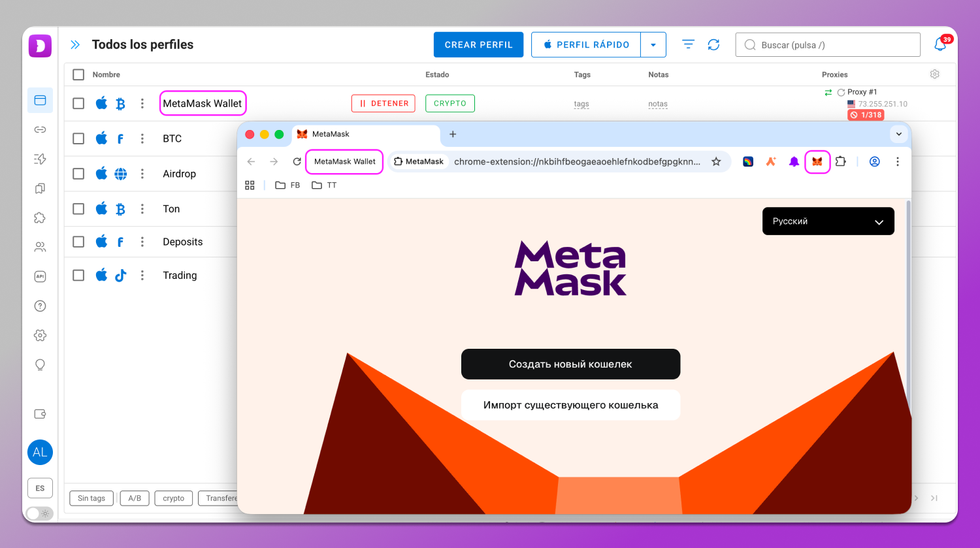
Task: Open the filter icon next to search
Action: [688, 44]
